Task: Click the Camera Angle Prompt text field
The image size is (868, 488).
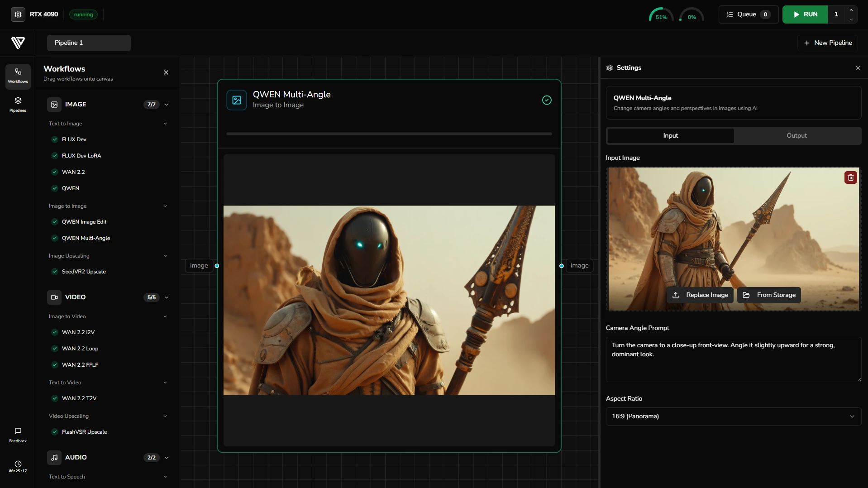Action: coord(733,359)
